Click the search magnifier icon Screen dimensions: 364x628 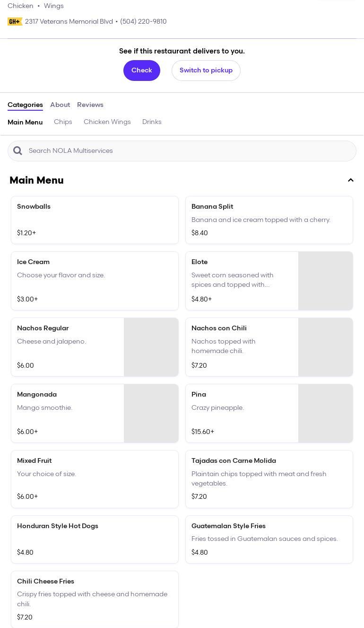(x=18, y=151)
